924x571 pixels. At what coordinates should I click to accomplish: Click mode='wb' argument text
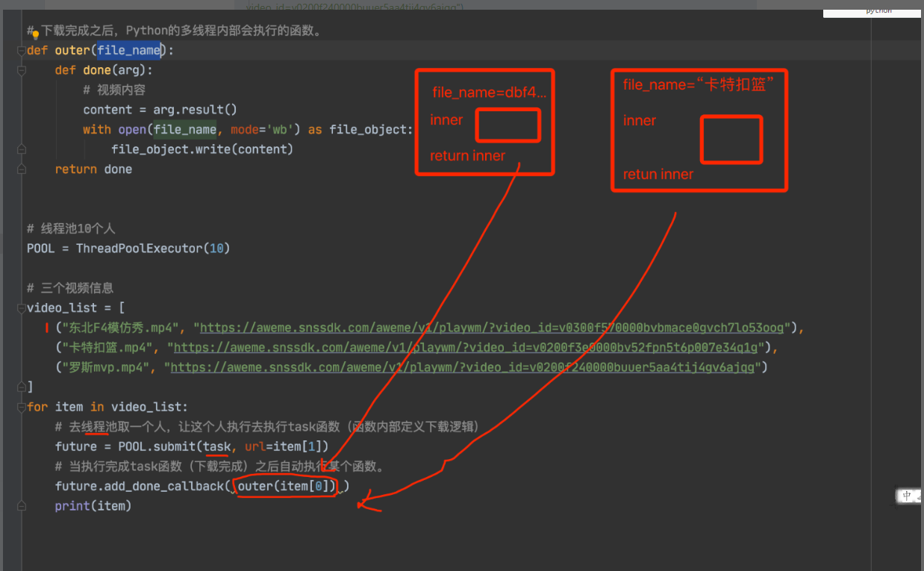(x=265, y=130)
